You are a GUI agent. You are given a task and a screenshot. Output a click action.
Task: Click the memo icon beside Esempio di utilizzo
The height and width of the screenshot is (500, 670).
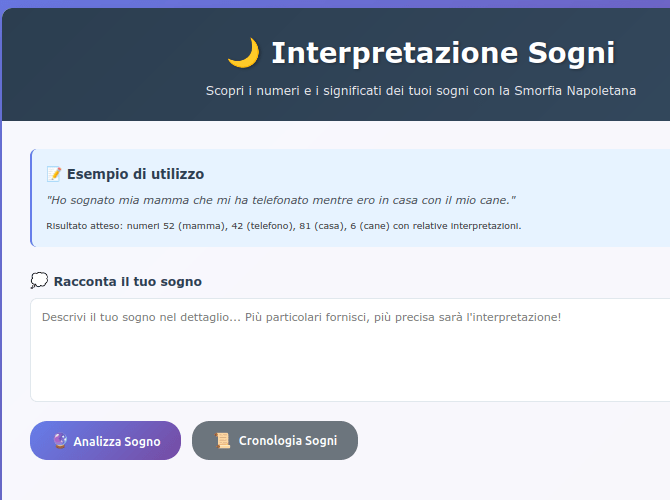click(x=54, y=174)
